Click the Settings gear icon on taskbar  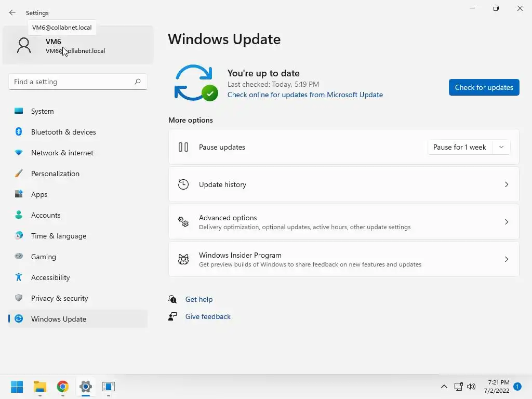click(86, 387)
